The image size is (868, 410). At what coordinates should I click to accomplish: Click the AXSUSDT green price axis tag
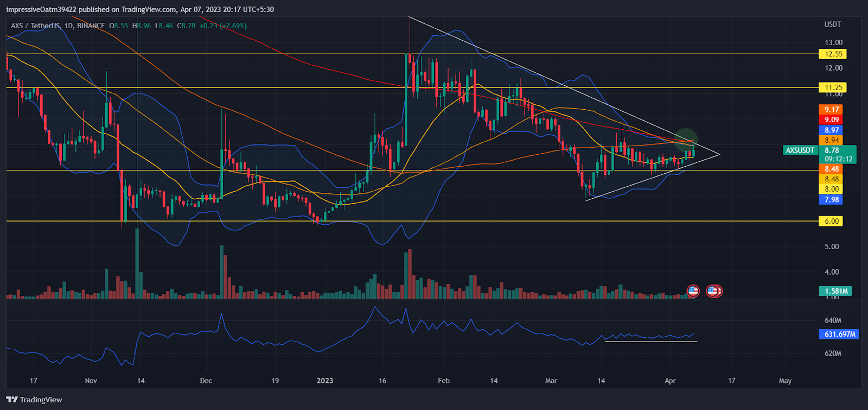800,150
